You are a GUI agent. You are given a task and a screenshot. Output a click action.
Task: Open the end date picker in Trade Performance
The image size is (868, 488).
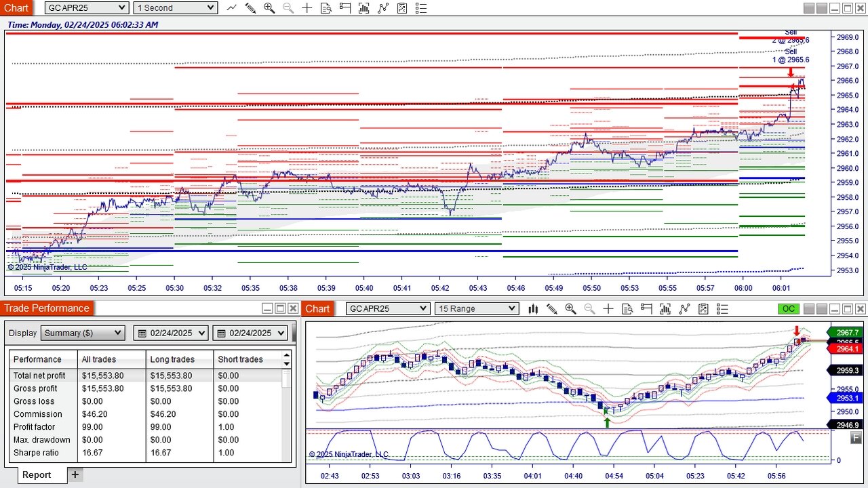pyautogui.click(x=250, y=333)
